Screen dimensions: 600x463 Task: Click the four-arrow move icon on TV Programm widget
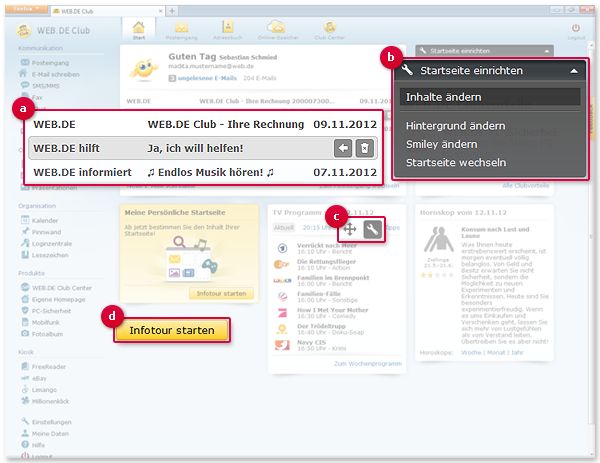point(349,229)
